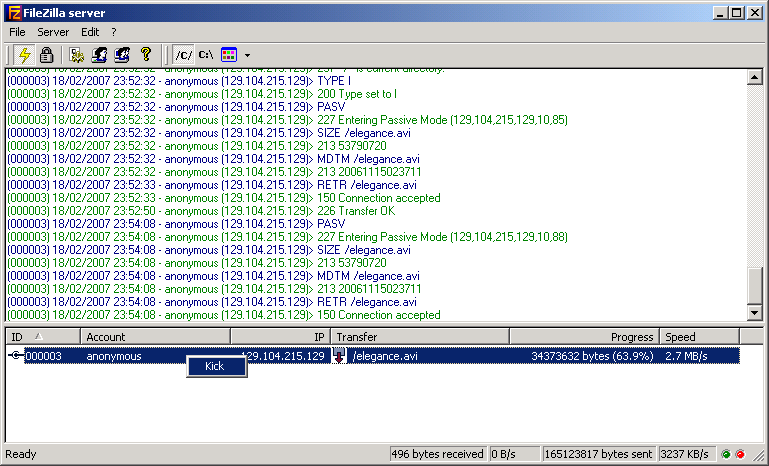Click log scrollbar up arrow
The image size is (769, 466).
[754, 77]
